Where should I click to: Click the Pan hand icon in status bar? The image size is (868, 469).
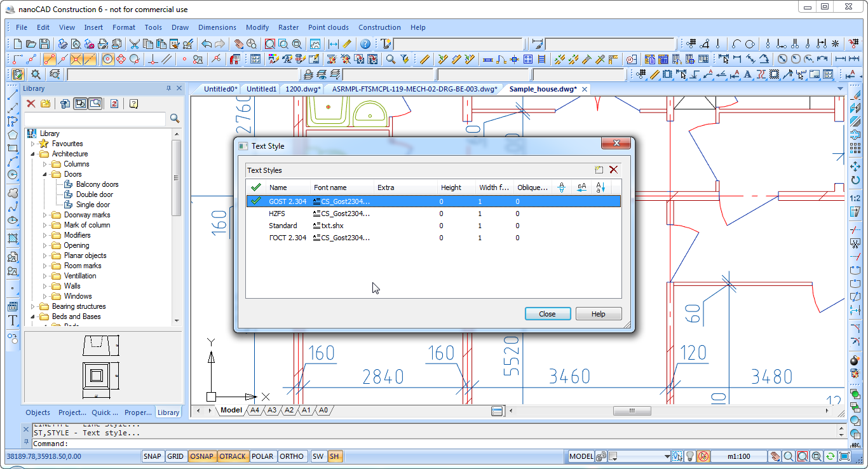point(775,456)
